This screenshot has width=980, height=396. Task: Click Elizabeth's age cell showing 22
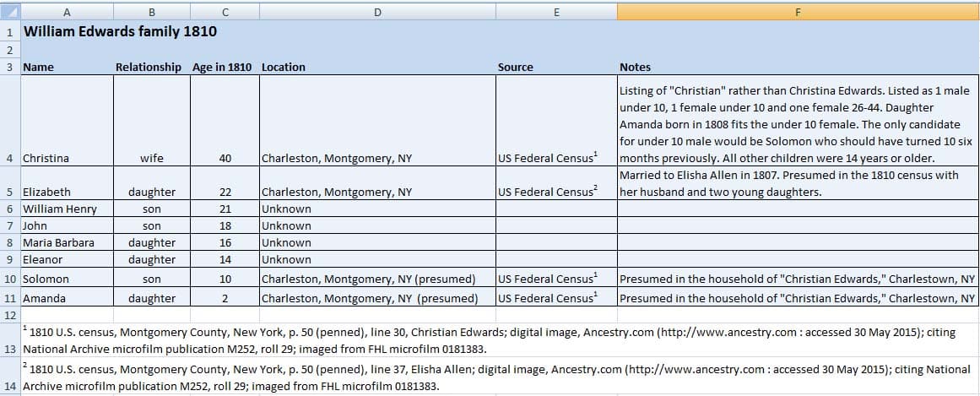point(224,192)
